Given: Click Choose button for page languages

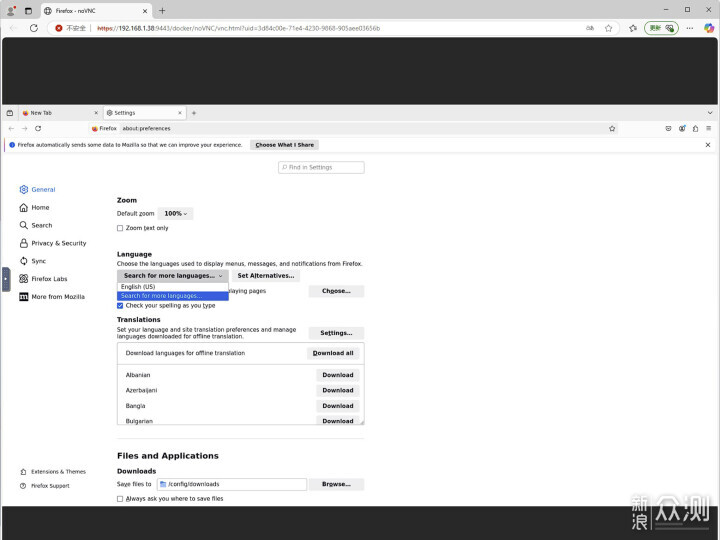Looking at the screenshot, I should click(x=336, y=291).
